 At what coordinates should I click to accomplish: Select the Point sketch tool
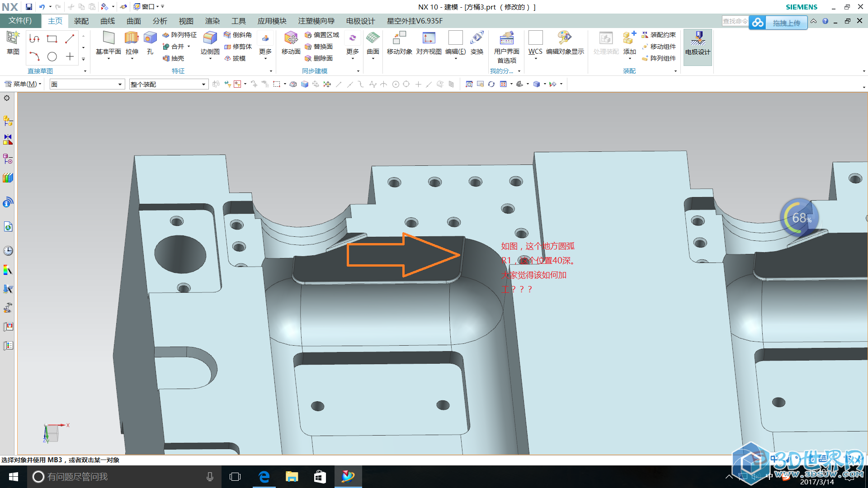[x=70, y=56]
